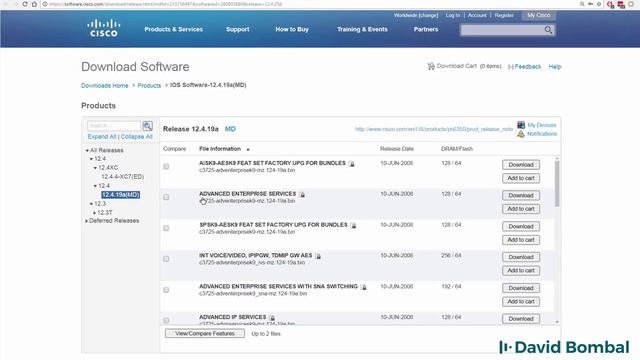Select 12.4.4-XC7(ED) release in tree
Viewport: 640px width, 360px height.
[122, 177]
